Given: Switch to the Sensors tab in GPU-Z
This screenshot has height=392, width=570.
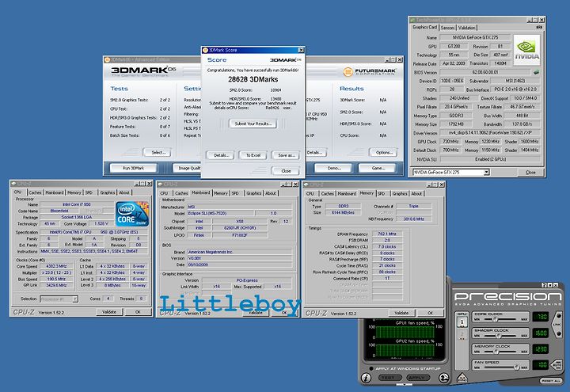Looking at the screenshot, I should pos(447,28).
